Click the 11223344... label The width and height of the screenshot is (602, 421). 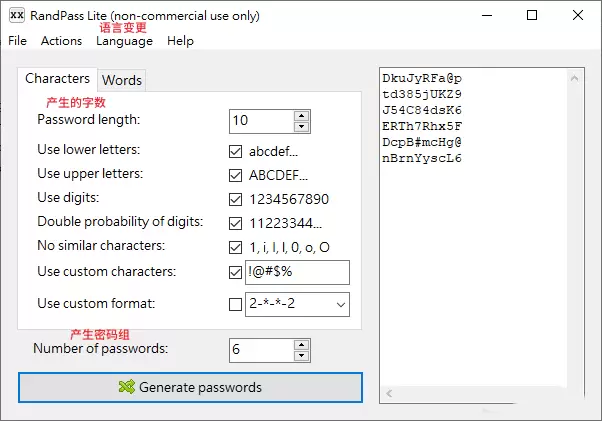tap(286, 223)
